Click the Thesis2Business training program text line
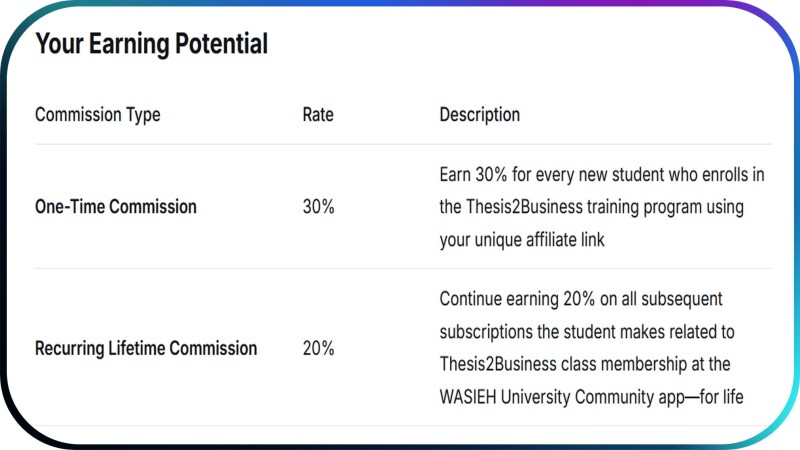The width and height of the screenshot is (800, 450). [592, 207]
